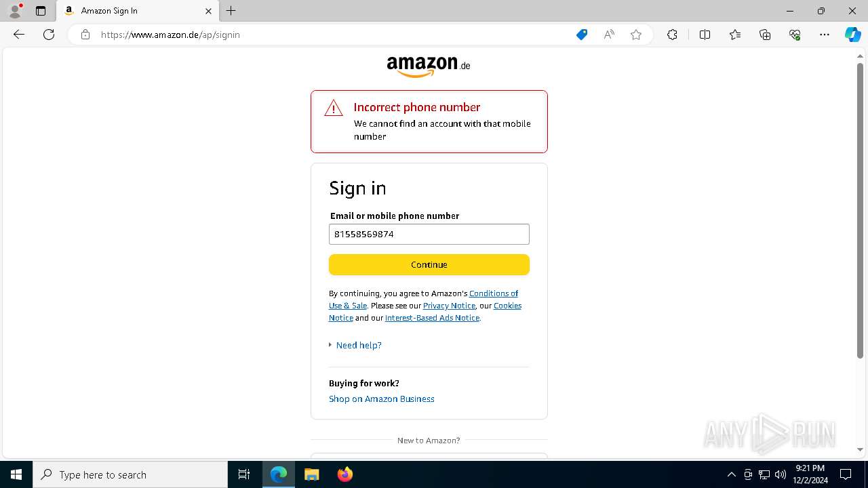The height and width of the screenshot is (488, 868).
Task: Add this page to favorites with the star icon
Action: coord(636,35)
